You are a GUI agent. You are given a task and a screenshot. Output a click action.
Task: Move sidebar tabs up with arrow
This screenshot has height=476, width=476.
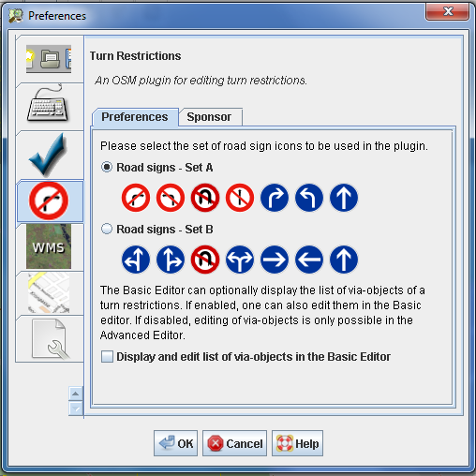(76, 394)
